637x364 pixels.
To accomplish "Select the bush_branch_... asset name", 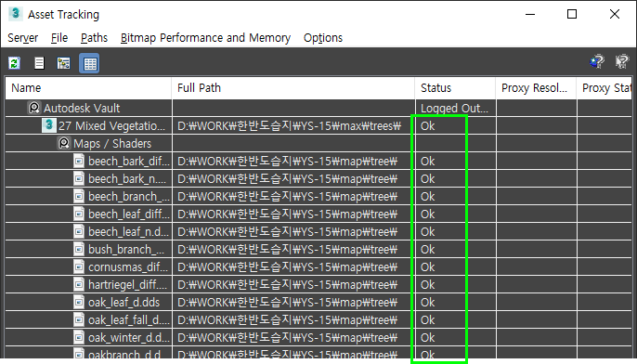I will click(126, 250).
